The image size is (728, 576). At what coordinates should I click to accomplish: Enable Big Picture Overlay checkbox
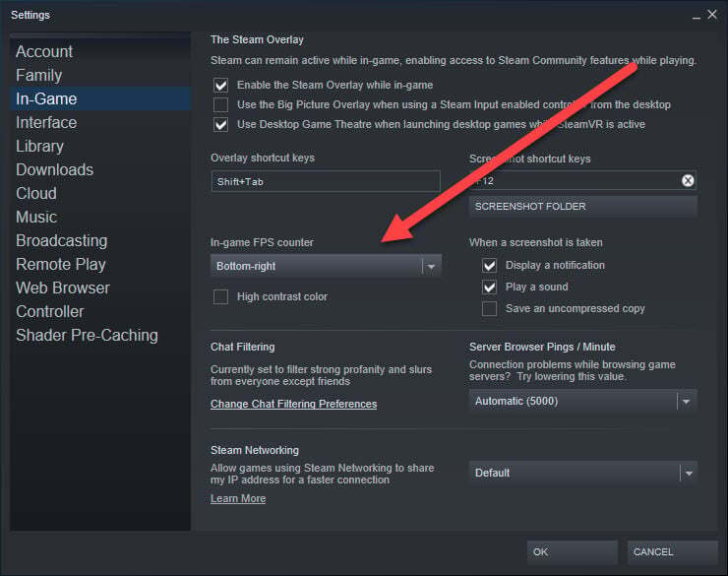(x=220, y=104)
